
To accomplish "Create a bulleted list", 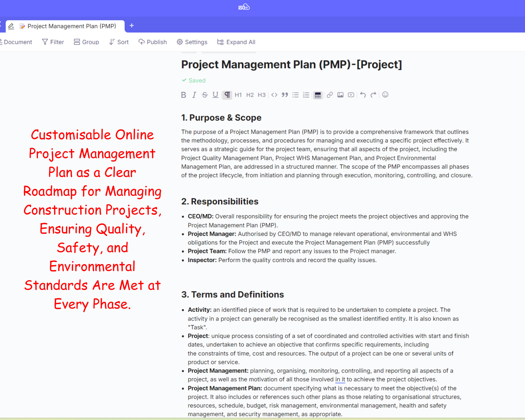I will pyautogui.click(x=296, y=95).
